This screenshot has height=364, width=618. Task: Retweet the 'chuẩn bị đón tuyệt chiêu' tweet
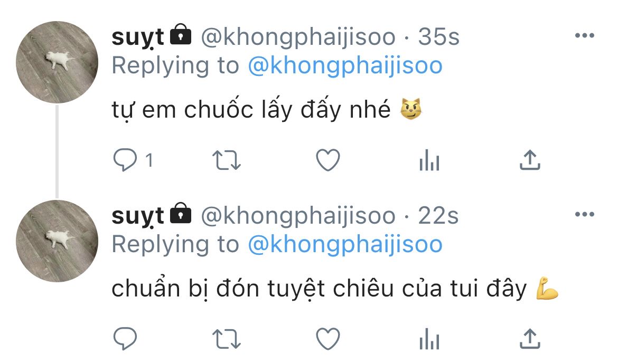pyautogui.click(x=226, y=339)
